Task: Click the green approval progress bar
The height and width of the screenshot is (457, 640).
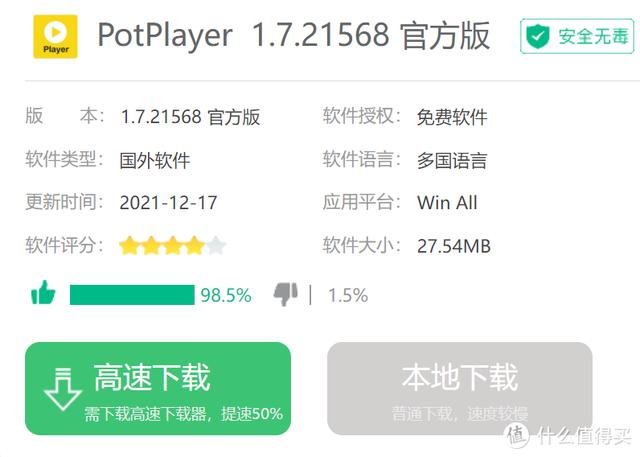Action: pyautogui.click(x=132, y=294)
